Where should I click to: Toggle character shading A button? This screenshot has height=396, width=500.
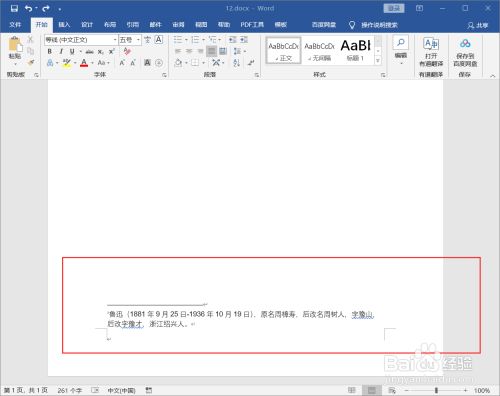(x=147, y=63)
